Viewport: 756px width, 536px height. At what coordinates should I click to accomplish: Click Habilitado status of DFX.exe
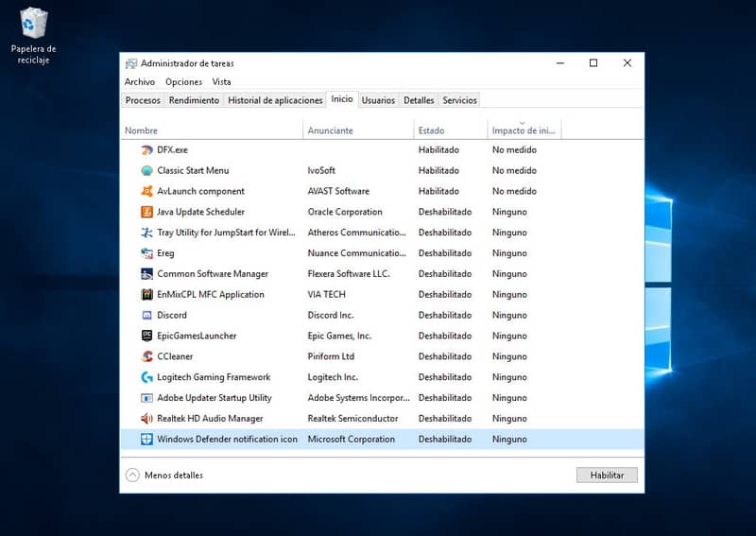point(438,150)
